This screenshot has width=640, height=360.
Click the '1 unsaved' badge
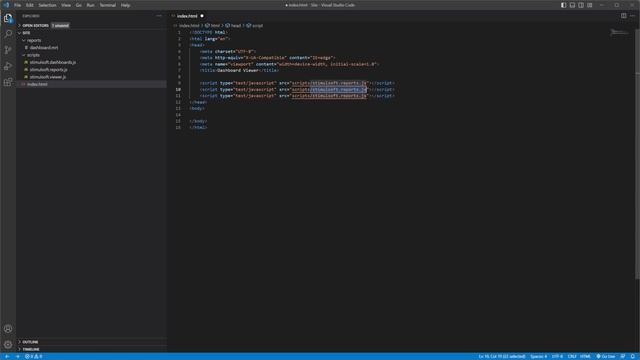60,25
